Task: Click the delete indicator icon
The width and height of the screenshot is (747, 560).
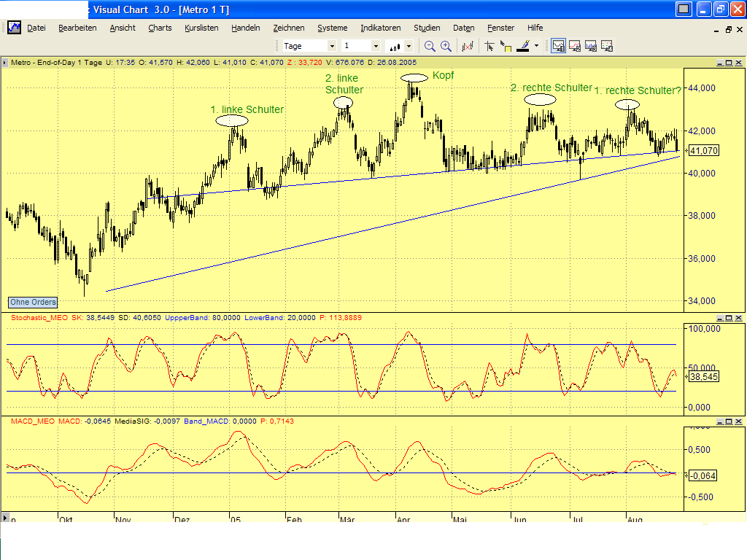Action: [x=467, y=45]
